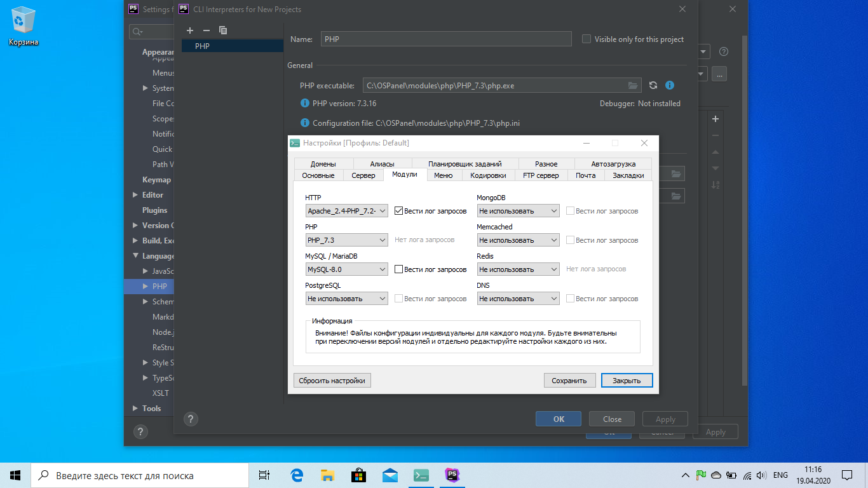
Task: Expand the MySQL / MariaDB dropdown
Action: pos(346,269)
